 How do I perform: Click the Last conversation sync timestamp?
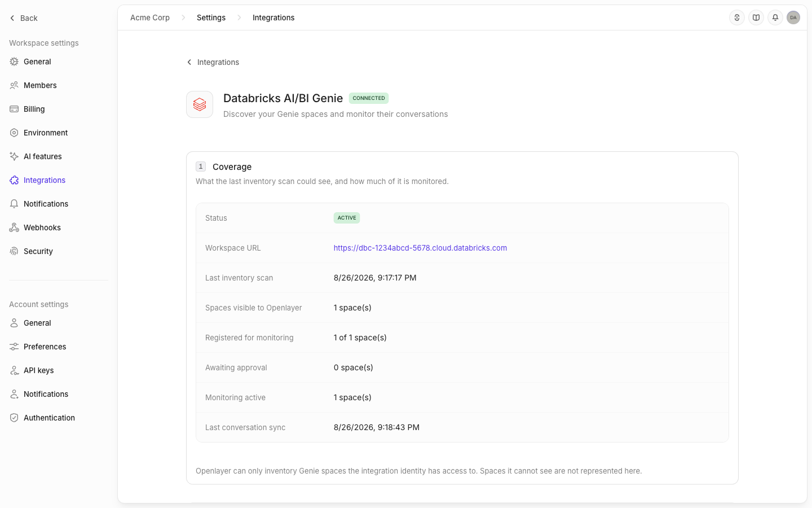point(377,427)
